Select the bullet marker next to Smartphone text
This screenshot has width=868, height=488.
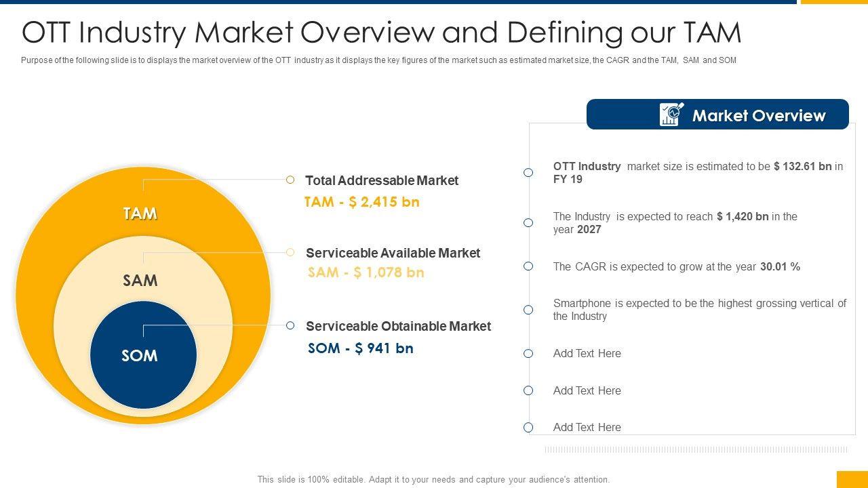pyautogui.click(x=528, y=310)
